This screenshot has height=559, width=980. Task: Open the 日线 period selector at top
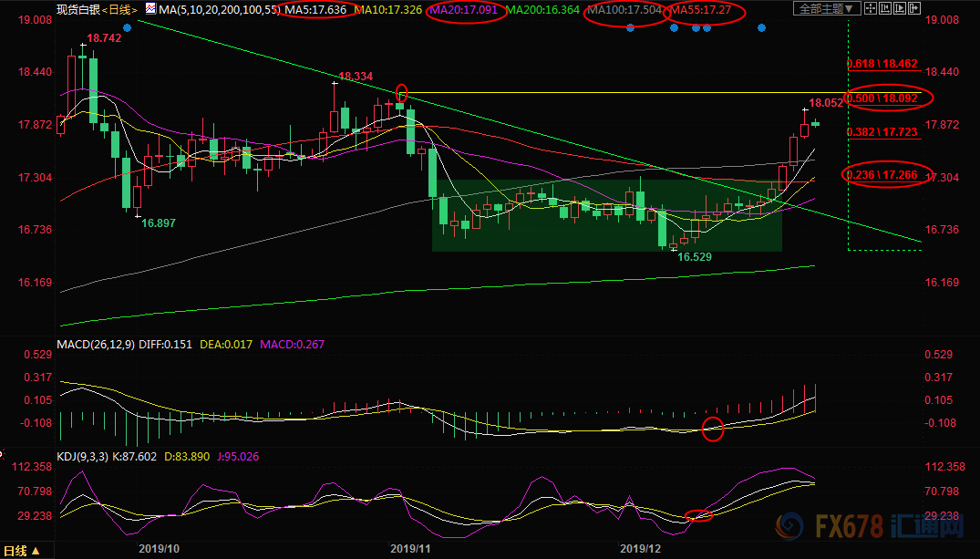tap(121, 10)
